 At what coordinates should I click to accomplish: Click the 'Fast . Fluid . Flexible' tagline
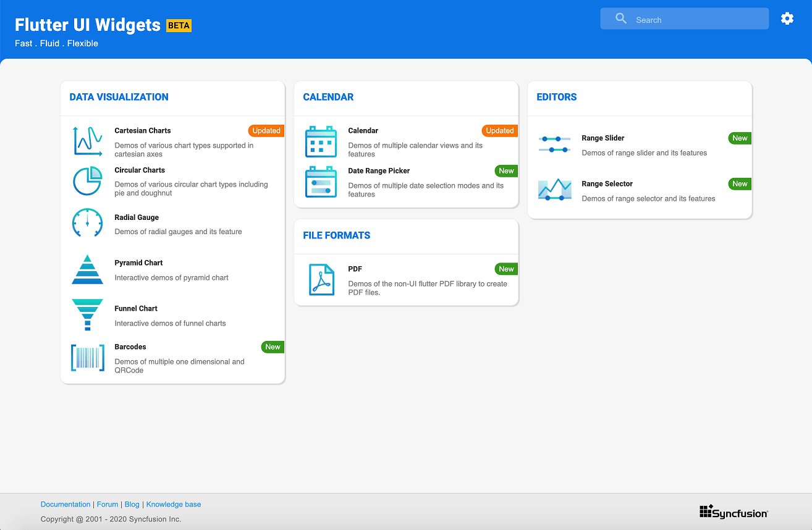coord(57,44)
